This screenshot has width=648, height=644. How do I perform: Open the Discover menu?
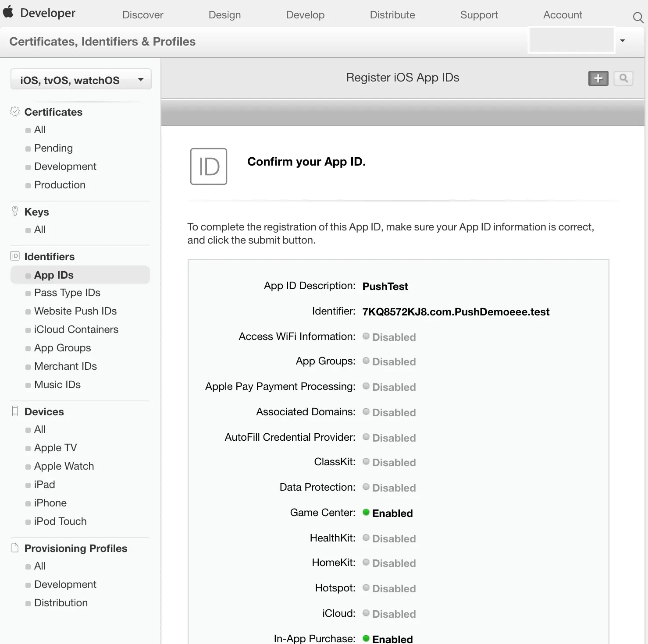[143, 15]
